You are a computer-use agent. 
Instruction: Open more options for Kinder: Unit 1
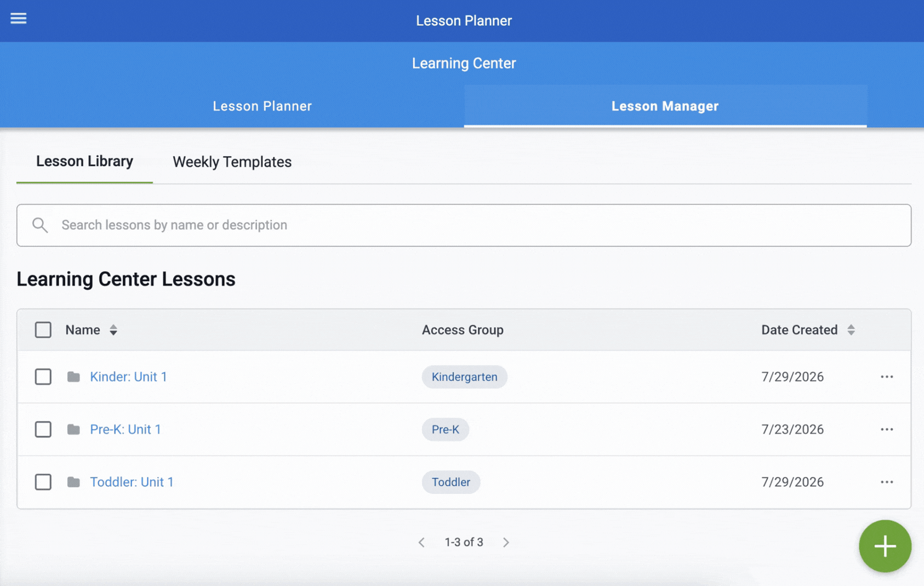887,377
